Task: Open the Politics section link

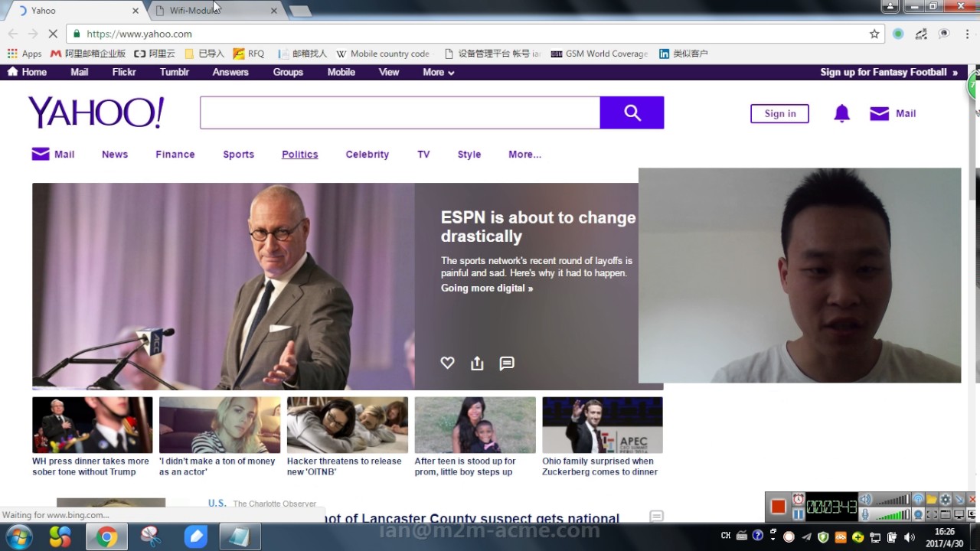Action: (x=299, y=154)
